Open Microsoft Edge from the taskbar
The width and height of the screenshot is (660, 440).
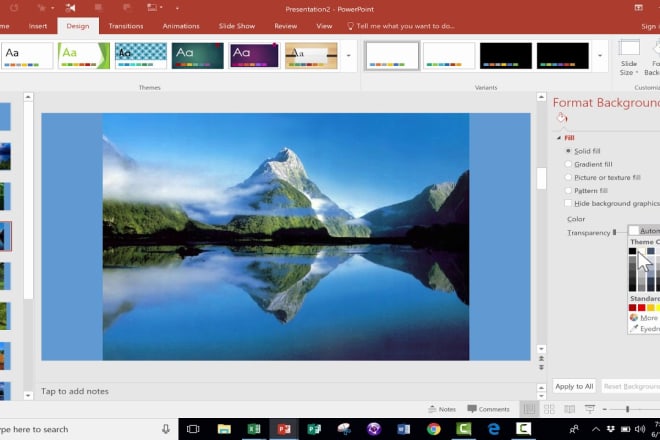coord(493,429)
